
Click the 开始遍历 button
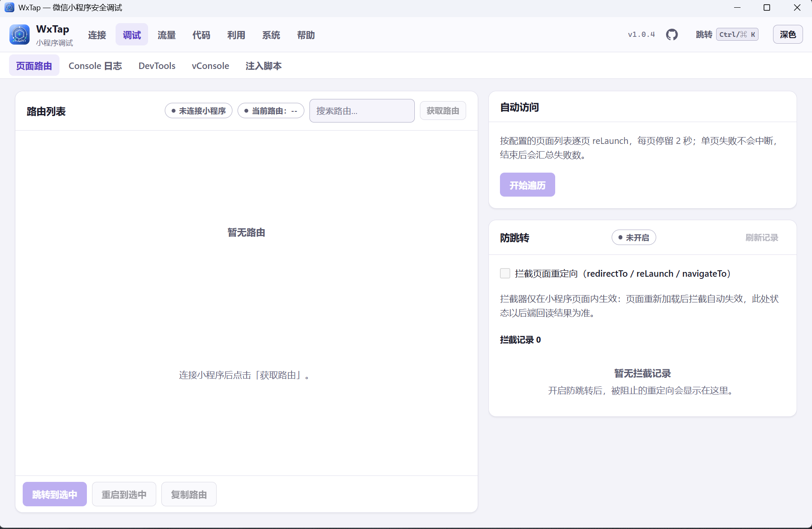point(527,185)
